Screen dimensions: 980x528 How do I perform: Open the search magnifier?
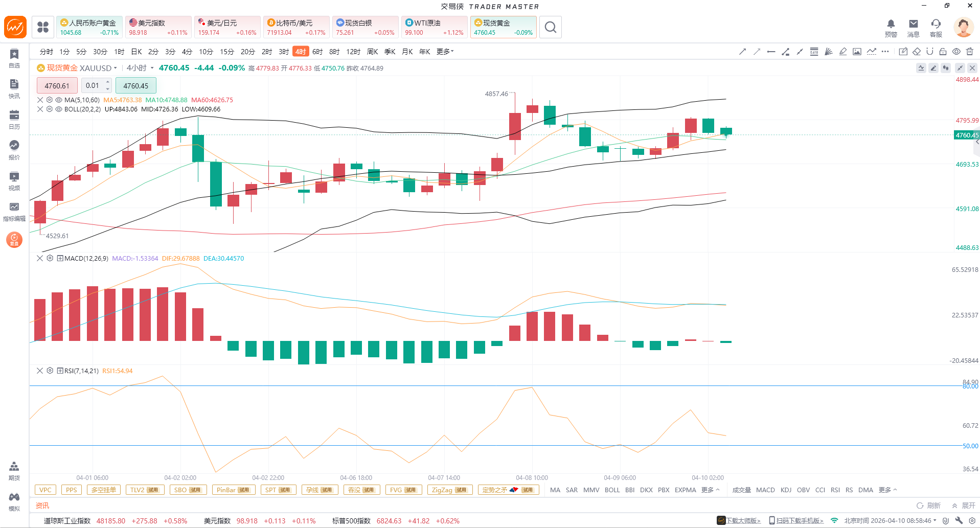(x=551, y=27)
